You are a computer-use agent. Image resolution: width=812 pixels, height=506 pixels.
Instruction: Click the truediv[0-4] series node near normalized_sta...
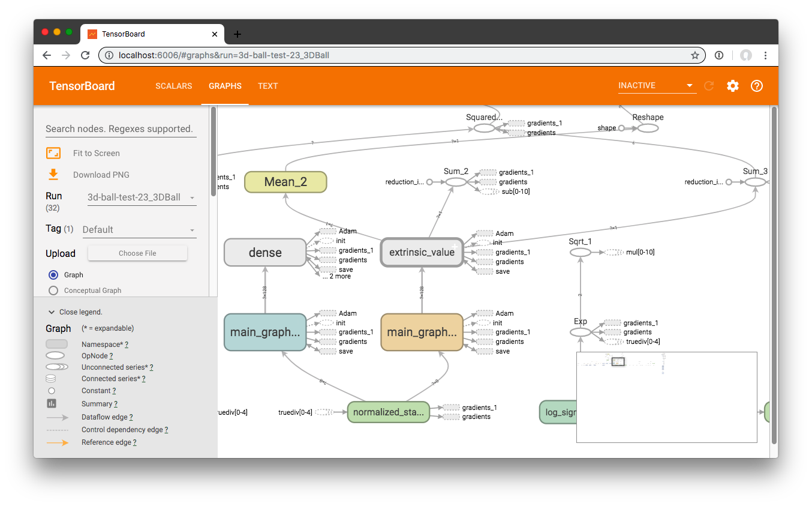coord(324,412)
